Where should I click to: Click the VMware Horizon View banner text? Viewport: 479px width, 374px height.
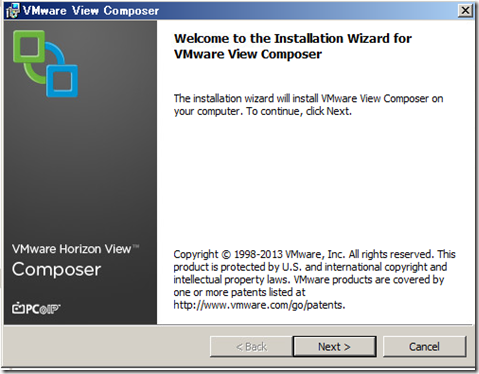(75, 249)
